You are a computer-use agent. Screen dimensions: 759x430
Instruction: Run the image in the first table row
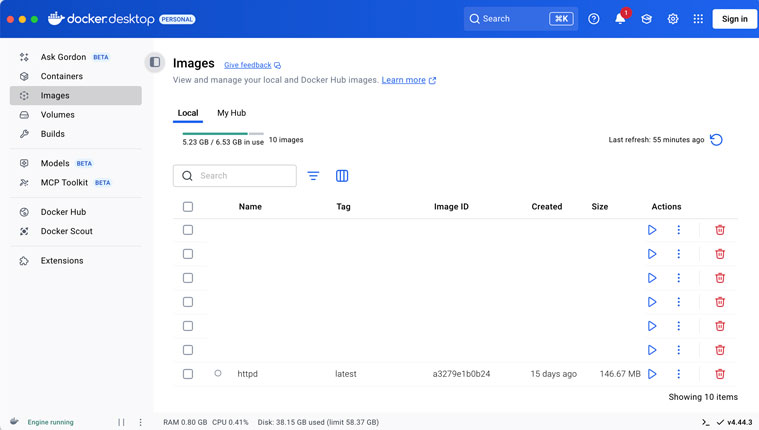pyautogui.click(x=652, y=230)
